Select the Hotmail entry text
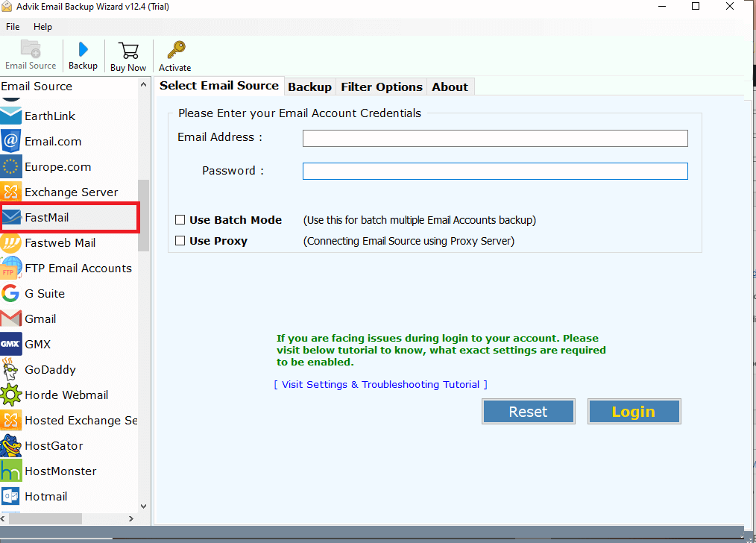This screenshot has width=756, height=543. (45, 496)
